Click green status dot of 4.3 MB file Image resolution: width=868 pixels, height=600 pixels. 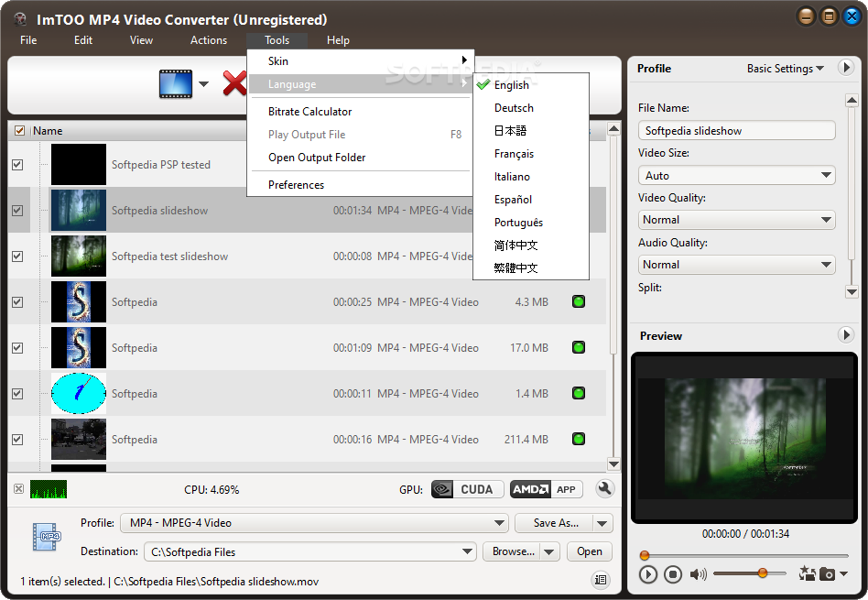pos(579,301)
